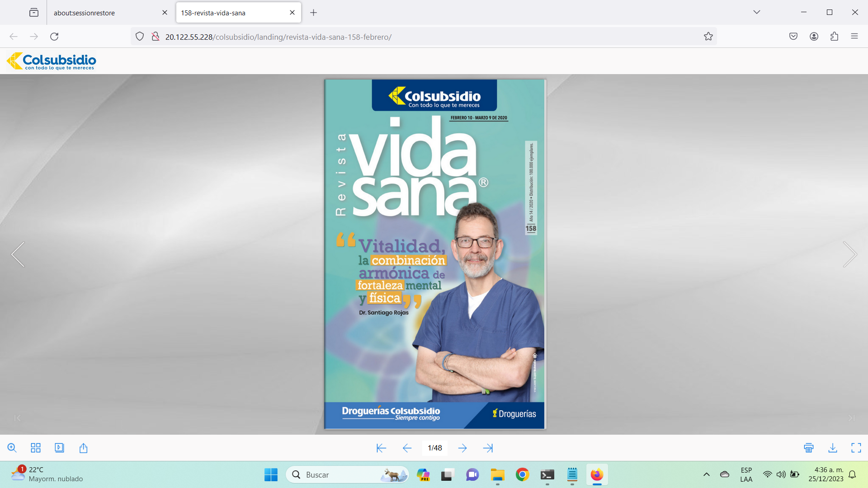
Task: Click the Colsubsidio logo link
Action: 52,61
